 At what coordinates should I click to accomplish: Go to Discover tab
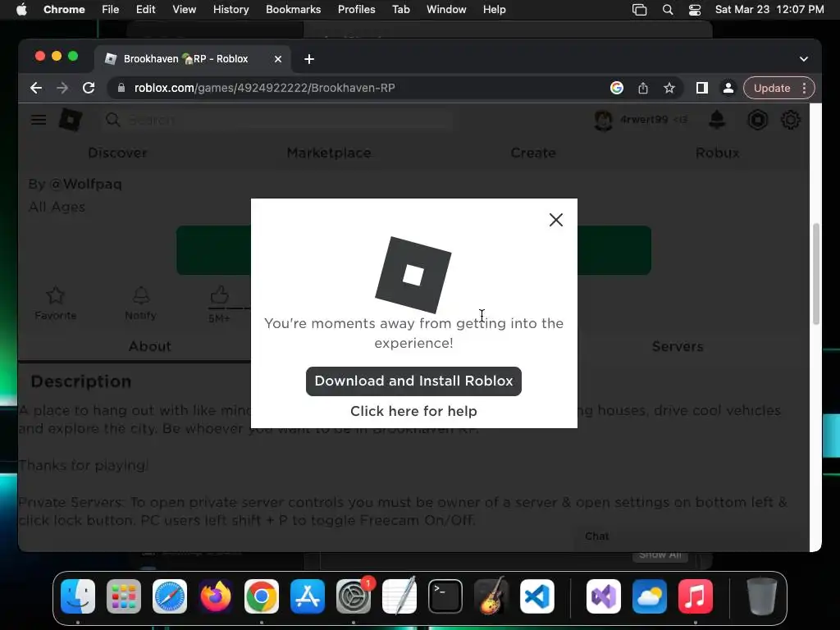pos(117,153)
